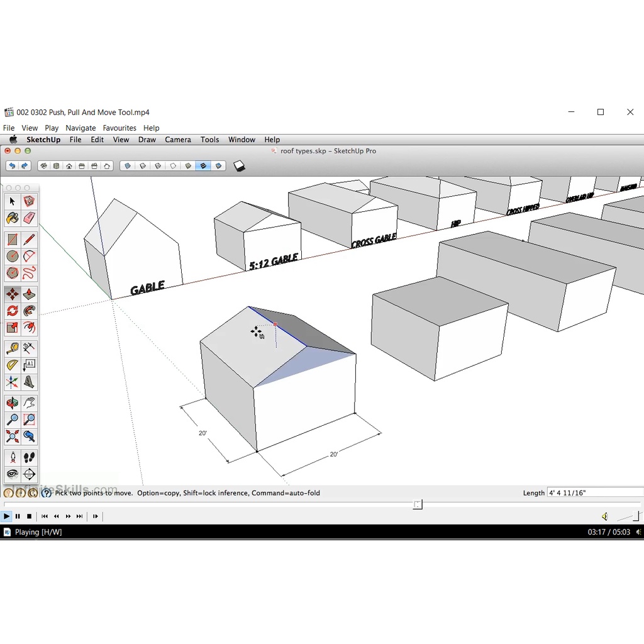Select the Rotate tool

(12, 311)
